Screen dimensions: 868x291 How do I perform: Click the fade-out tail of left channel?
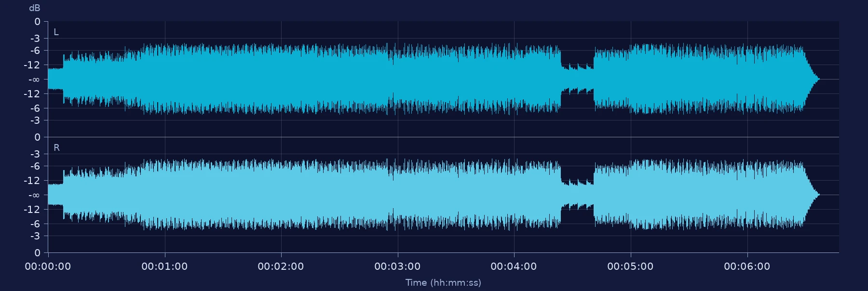(811, 79)
